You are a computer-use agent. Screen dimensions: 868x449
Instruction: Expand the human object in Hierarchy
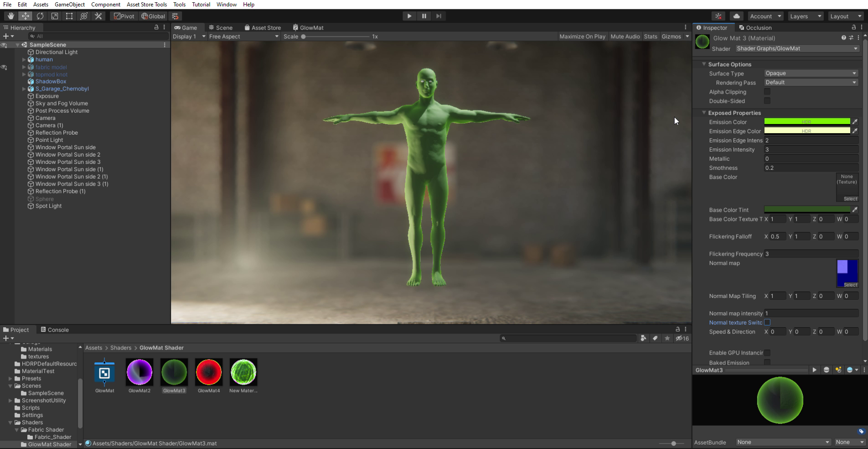pos(24,59)
